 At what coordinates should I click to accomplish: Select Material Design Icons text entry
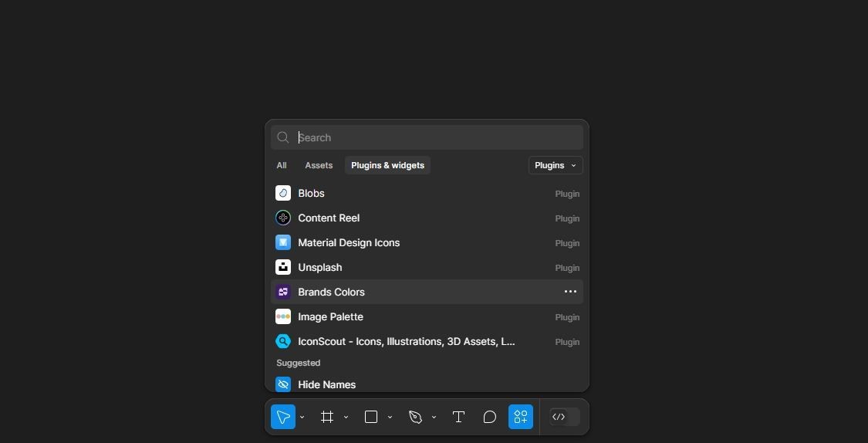pos(349,242)
